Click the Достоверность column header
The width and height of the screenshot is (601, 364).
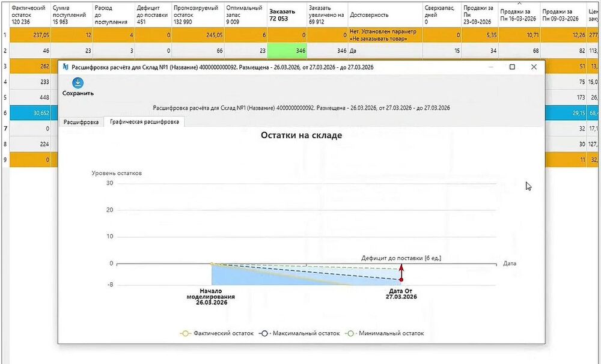coord(385,14)
